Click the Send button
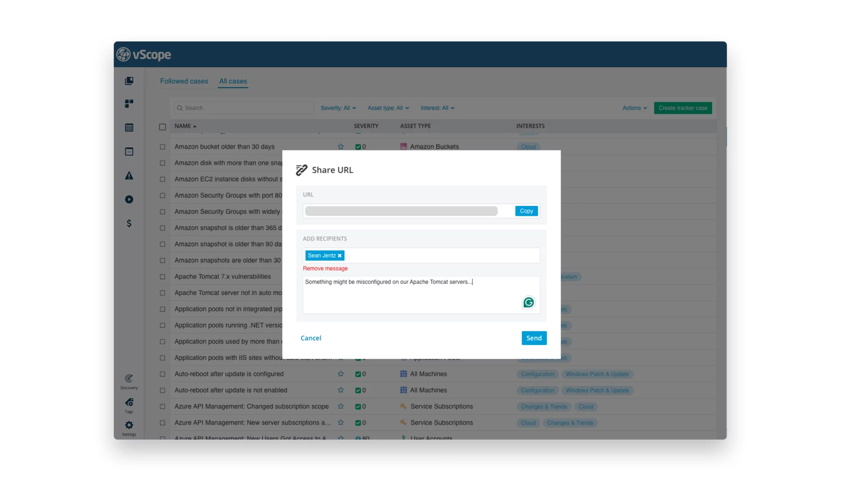 coord(534,338)
